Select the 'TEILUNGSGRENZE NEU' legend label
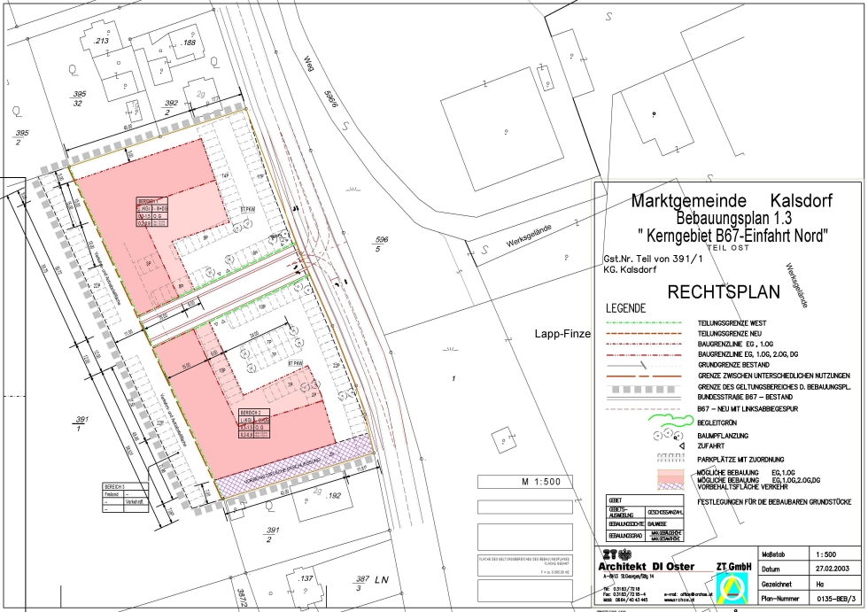The image size is (868, 612). point(730,334)
